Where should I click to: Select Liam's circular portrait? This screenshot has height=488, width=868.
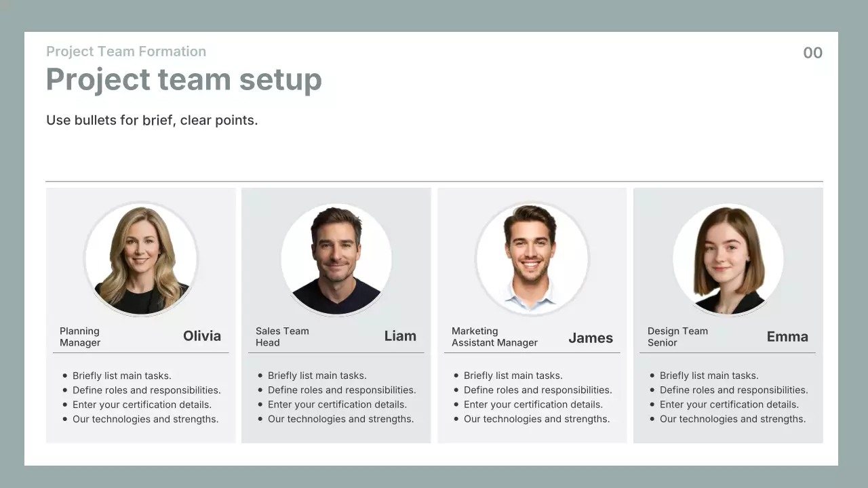(x=336, y=259)
